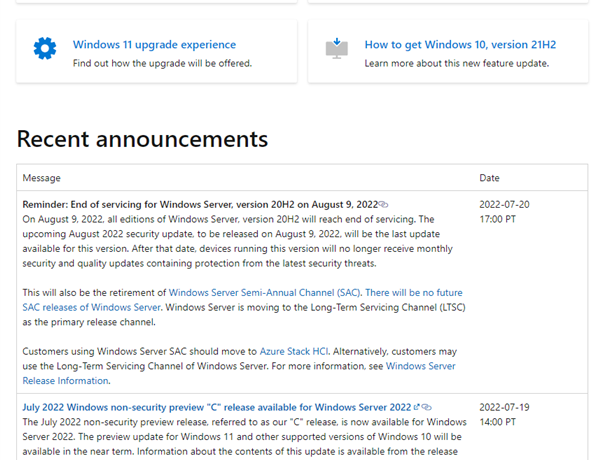Click the Recent announcements heading
Screen dimensions: 600x460
coord(142,138)
